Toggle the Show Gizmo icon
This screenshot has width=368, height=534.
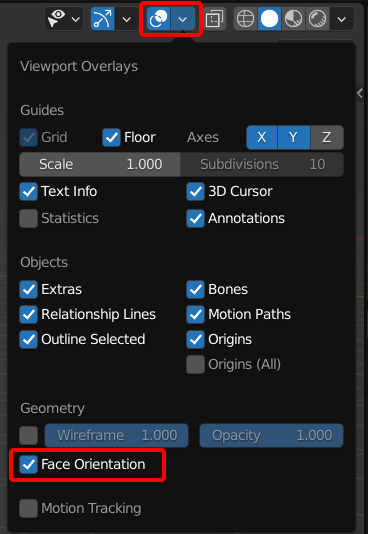102,19
